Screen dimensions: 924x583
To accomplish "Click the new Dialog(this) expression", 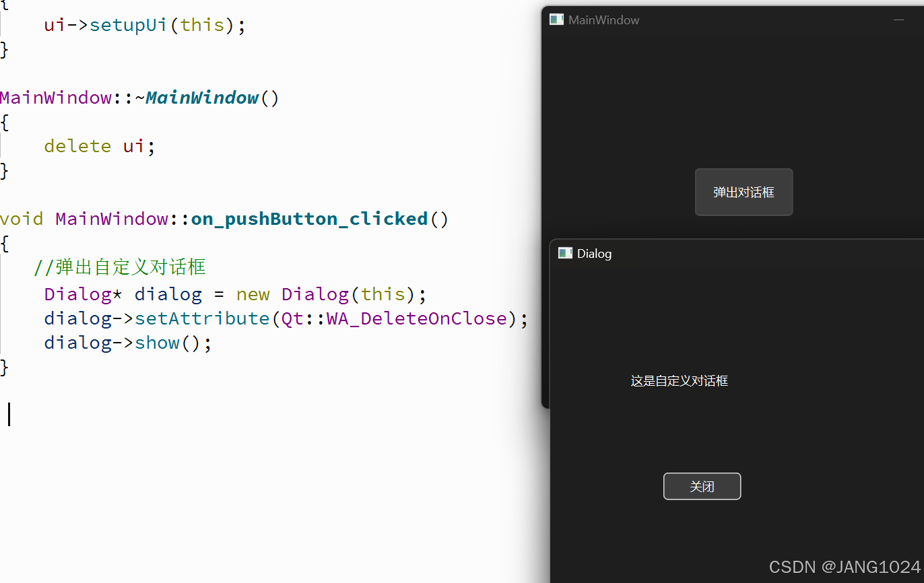I will click(326, 294).
